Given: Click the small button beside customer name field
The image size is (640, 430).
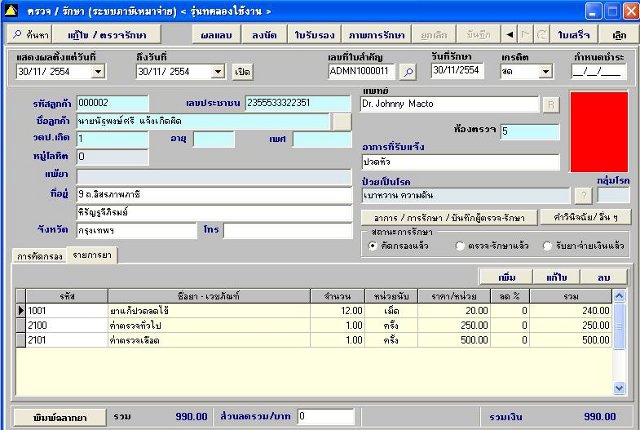Looking at the screenshot, I should pos(341,121).
